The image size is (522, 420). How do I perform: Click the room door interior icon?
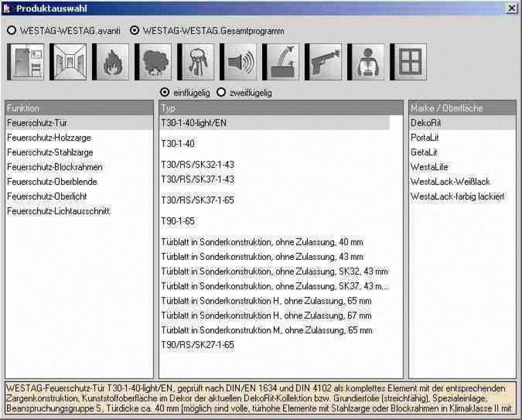pos(26,62)
